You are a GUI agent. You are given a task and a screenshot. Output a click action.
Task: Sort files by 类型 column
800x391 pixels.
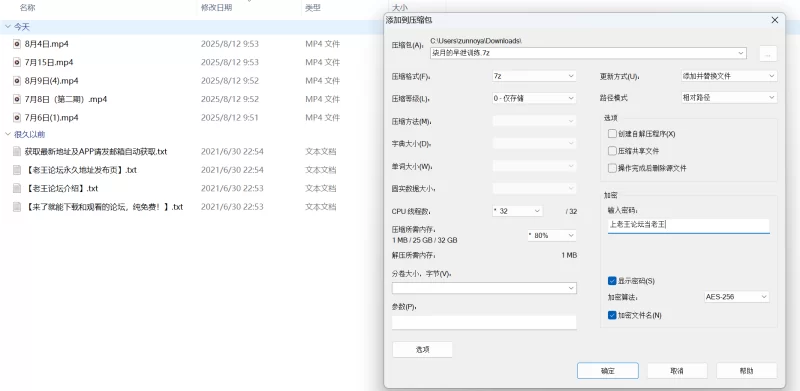[313, 8]
